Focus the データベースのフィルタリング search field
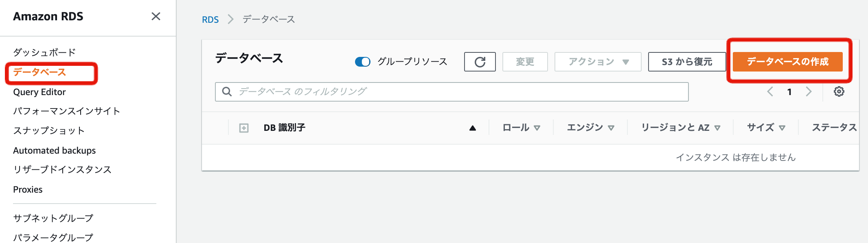 pyautogui.click(x=452, y=92)
